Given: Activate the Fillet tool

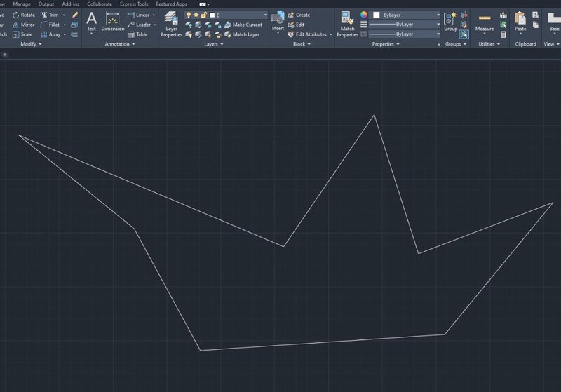Looking at the screenshot, I should pos(50,25).
